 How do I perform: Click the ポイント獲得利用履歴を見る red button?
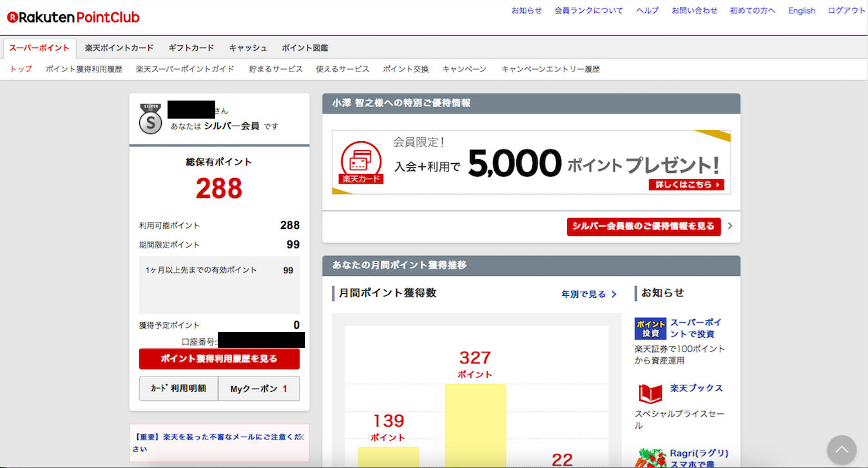point(219,359)
